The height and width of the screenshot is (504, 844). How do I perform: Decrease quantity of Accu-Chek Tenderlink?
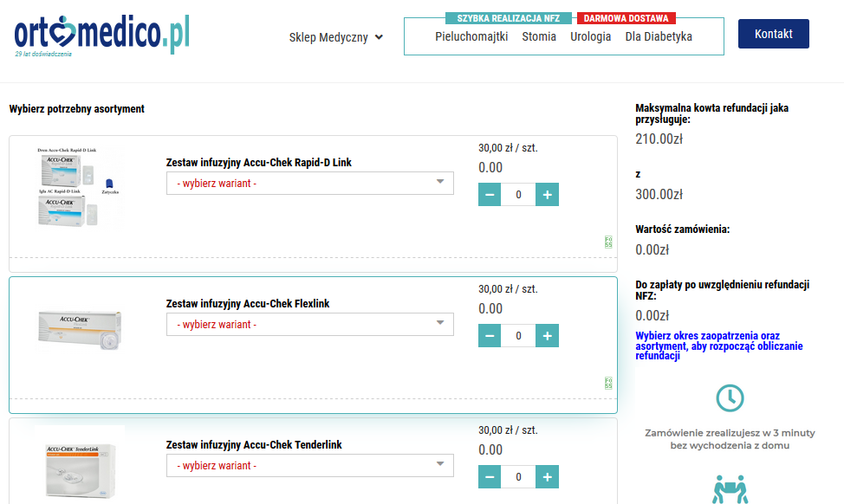[x=490, y=476]
